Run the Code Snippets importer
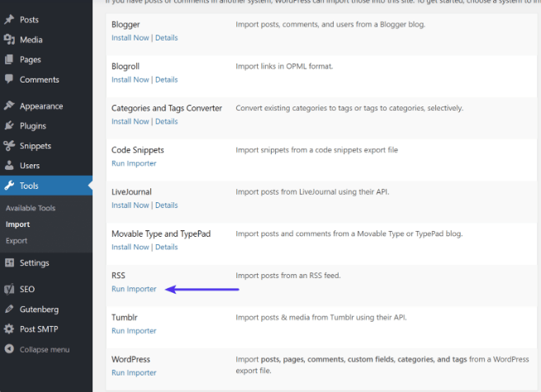 [134, 163]
